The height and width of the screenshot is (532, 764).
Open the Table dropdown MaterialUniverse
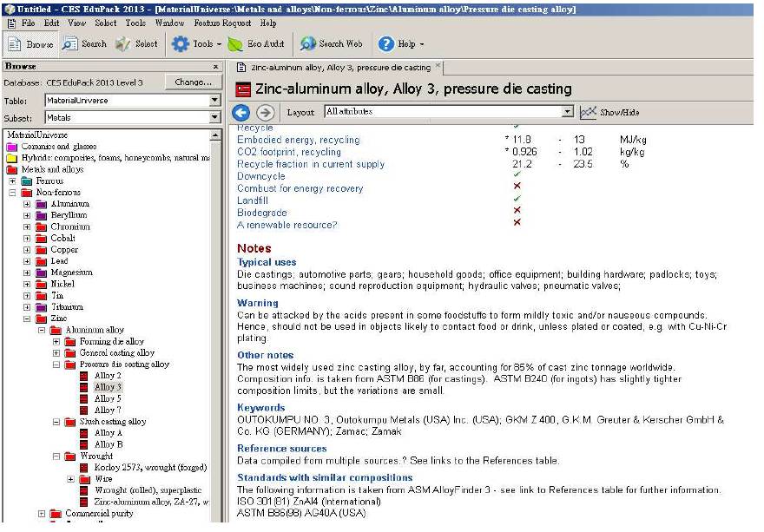click(133, 101)
